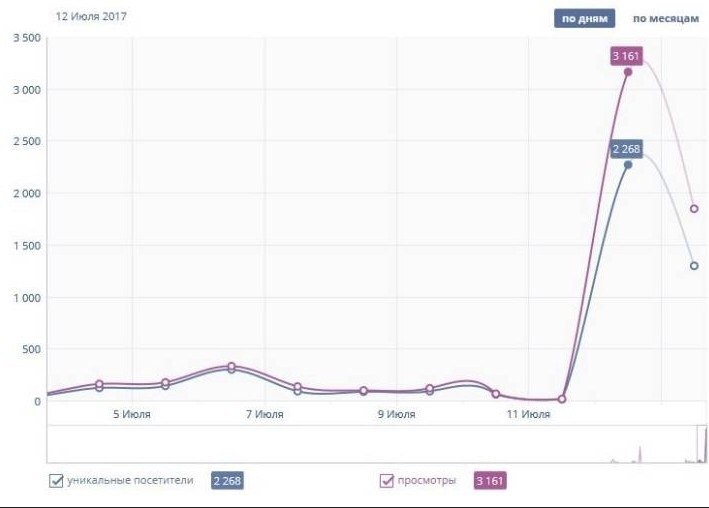
Task: Click the blue 2 268 legend badge
Action: coord(227,480)
